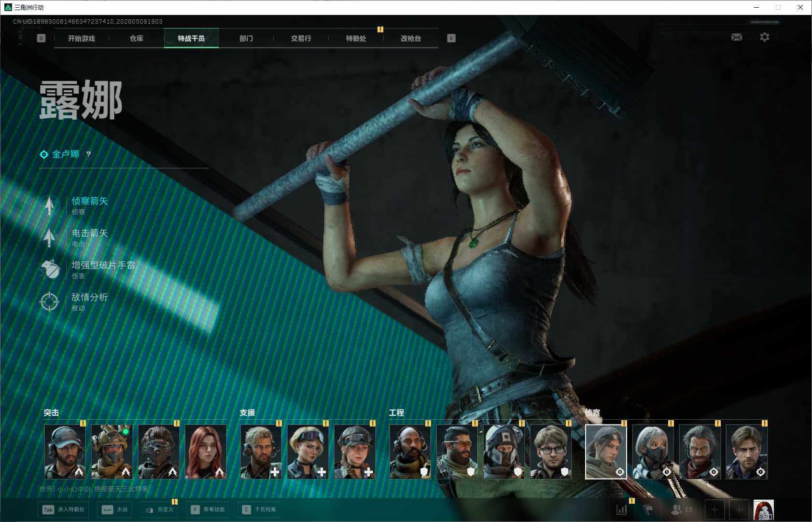Click the 进入特勤处 Tab button
This screenshot has height=522, width=812.
[x=64, y=509]
